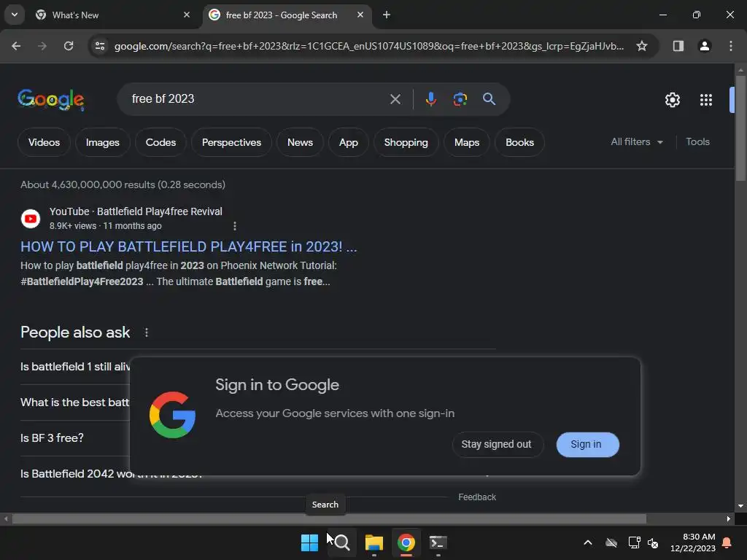This screenshot has height=560, width=747.
Task: Open options dots beside People also ask
Action: (146, 332)
